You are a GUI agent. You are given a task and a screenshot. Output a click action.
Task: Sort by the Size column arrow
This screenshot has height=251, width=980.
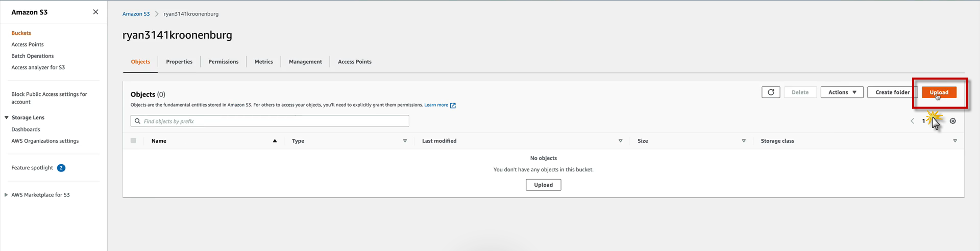(x=744, y=141)
